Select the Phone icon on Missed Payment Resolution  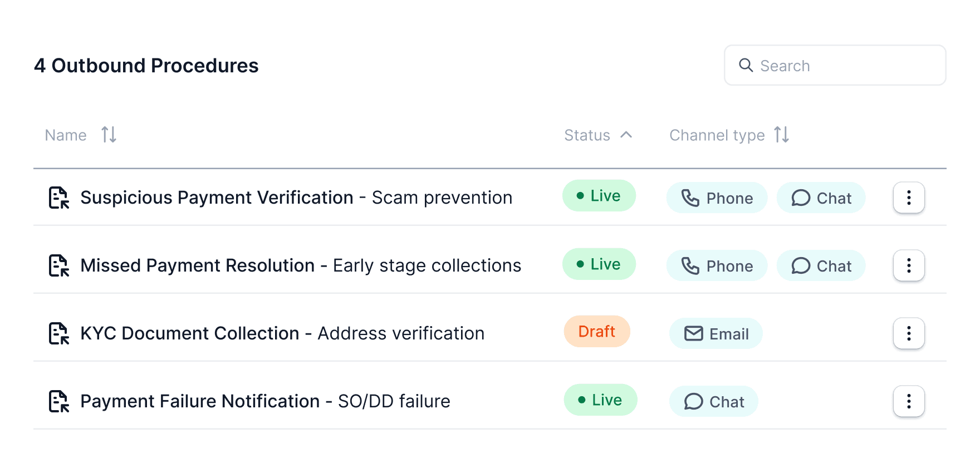691,265
